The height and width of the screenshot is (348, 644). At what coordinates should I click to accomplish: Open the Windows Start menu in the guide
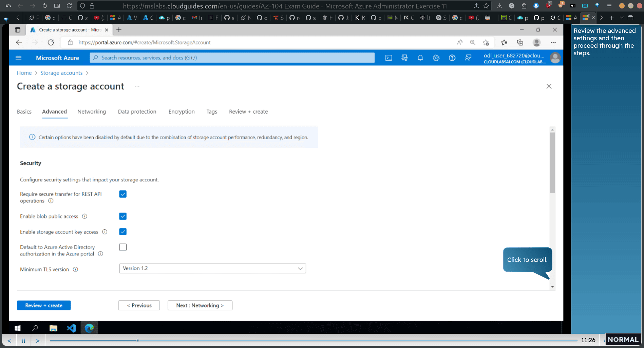click(18, 328)
